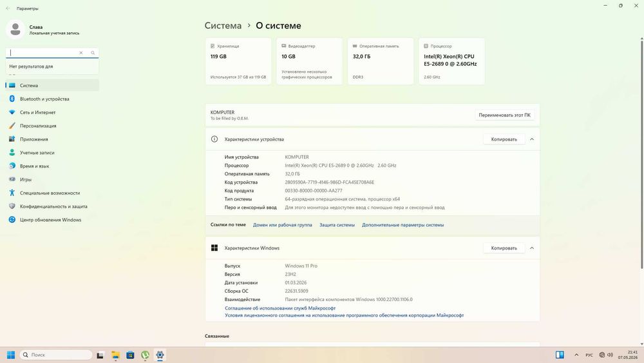The image size is (644, 363).
Task: Go back with the arrow beside Параметры
Action: pos(8,8)
